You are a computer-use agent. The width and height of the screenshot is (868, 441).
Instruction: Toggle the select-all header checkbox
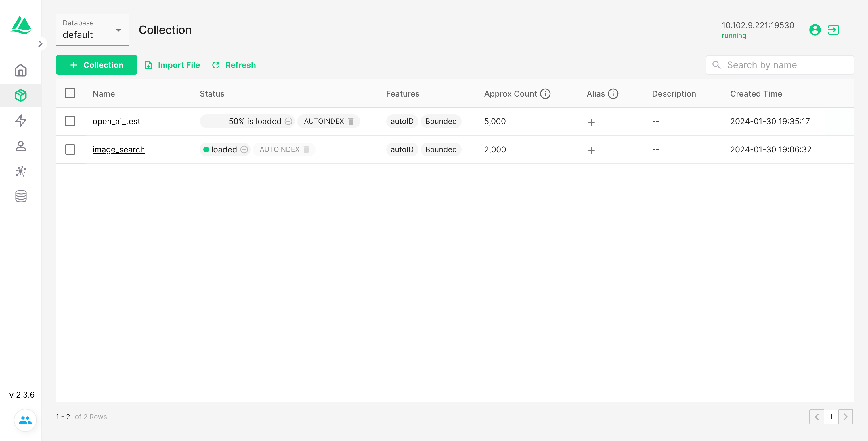coord(70,93)
